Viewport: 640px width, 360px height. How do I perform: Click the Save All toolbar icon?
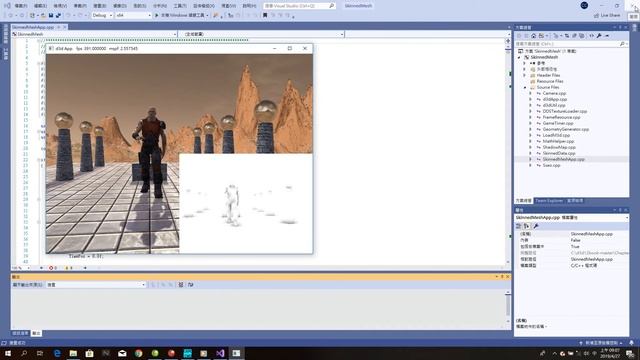[x=58, y=15]
